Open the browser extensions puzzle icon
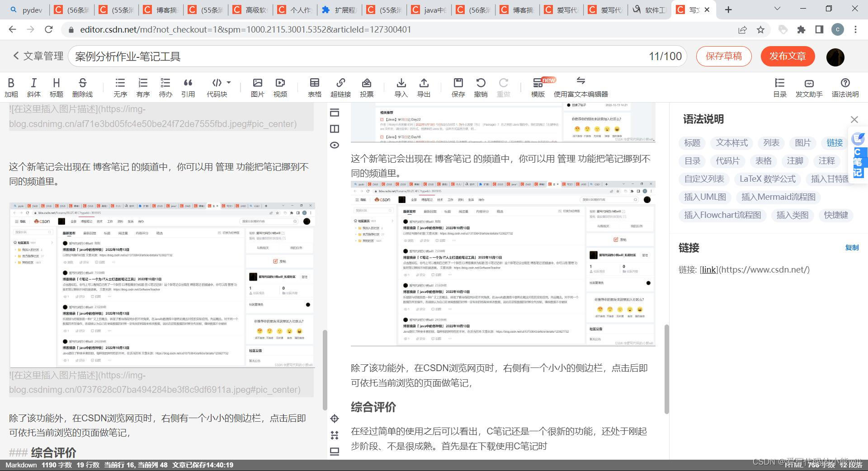This screenshot has height=471, width=868. (x=801, y=30)
